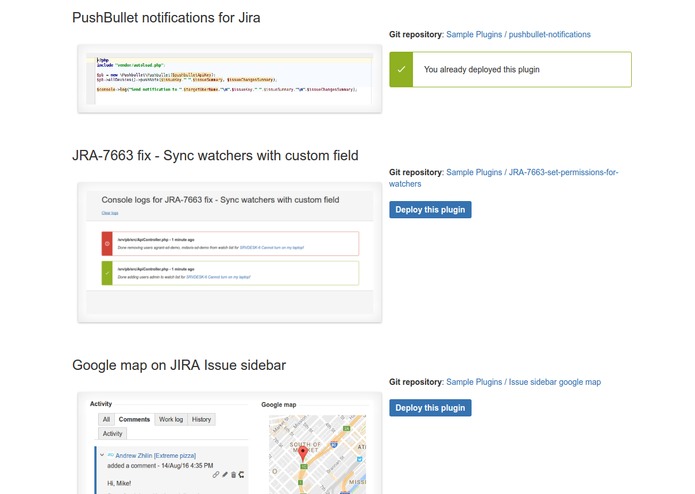Click the 'Hi, Mike!' comment text
695x494 pixels.
tap(119, 483)
